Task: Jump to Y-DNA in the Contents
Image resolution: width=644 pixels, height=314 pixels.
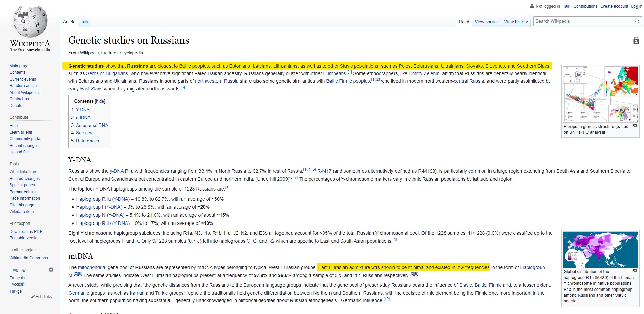Action: (83, 110)
